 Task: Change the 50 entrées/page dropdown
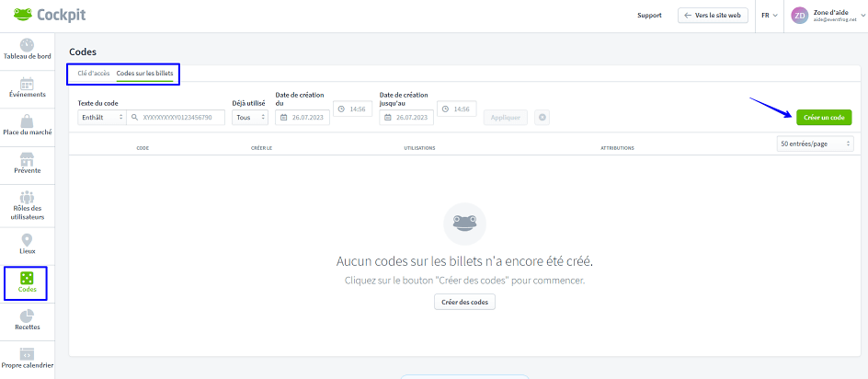pyautogui.click(x=815, y=144)
